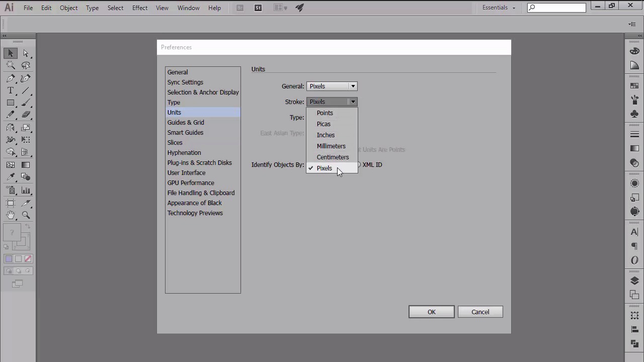Expand the Essentials workspace switcher
The image size is (644, 362).
click(x=499, y=8)
